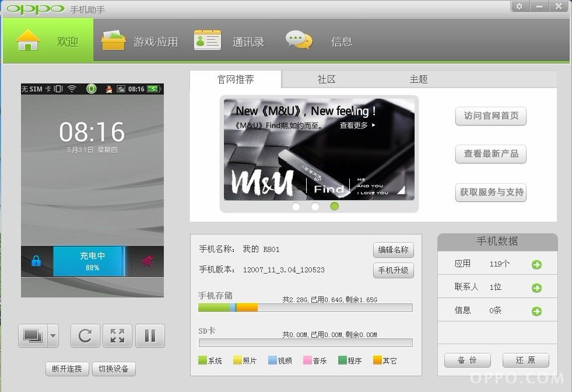The image size is (572, 392).
Task: Select the third green banner dot
Action: [x=335, y=206]
